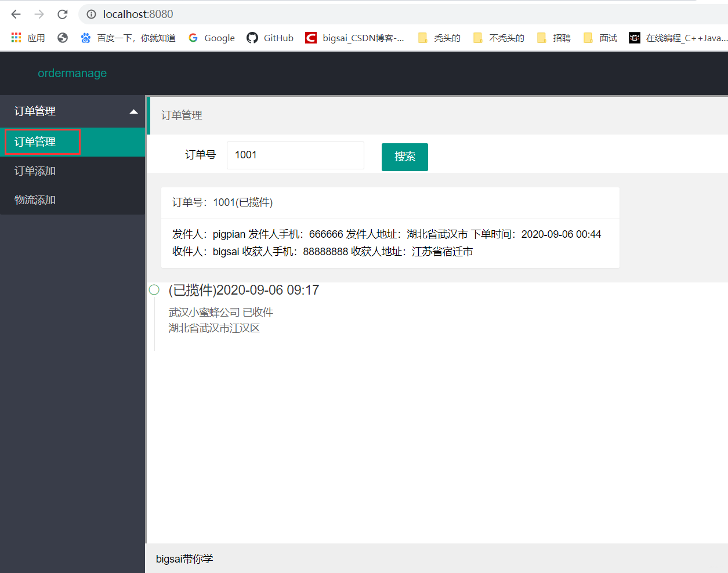
Task: Click the 搜索 search button
Action: tap(404, 157)
